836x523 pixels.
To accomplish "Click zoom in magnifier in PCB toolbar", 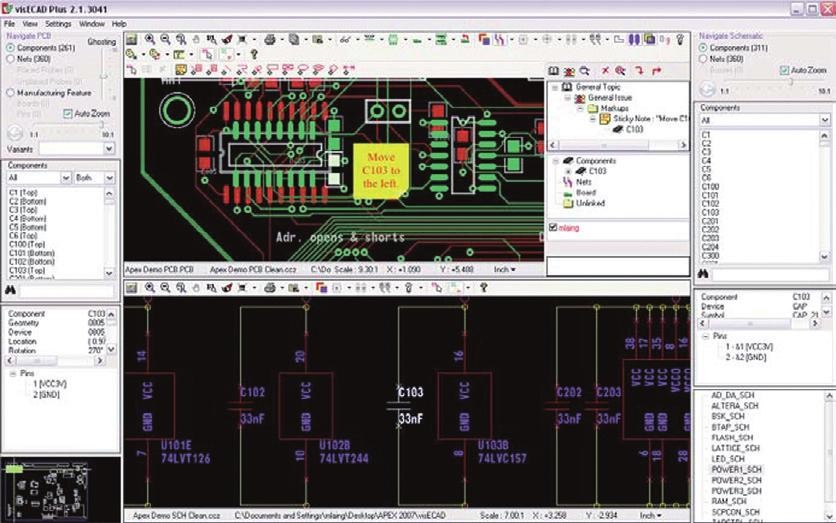I will point(149,39).
